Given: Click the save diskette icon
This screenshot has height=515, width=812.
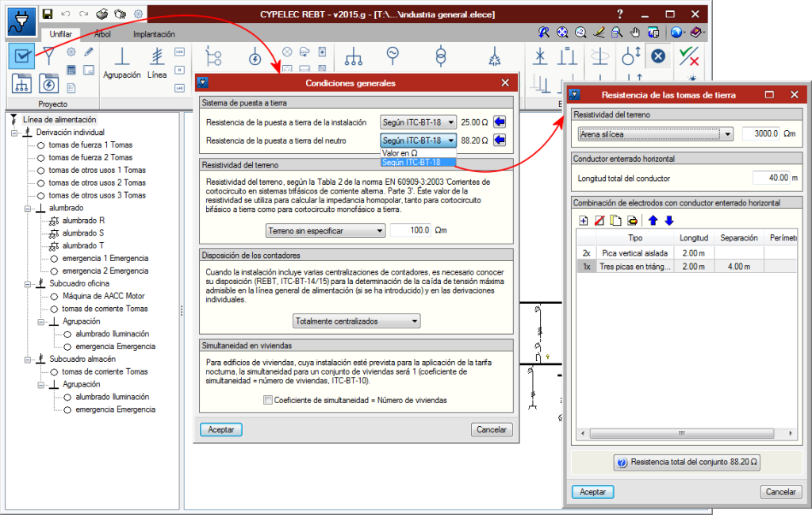Looking at the screenshot, I should (47, 14).
